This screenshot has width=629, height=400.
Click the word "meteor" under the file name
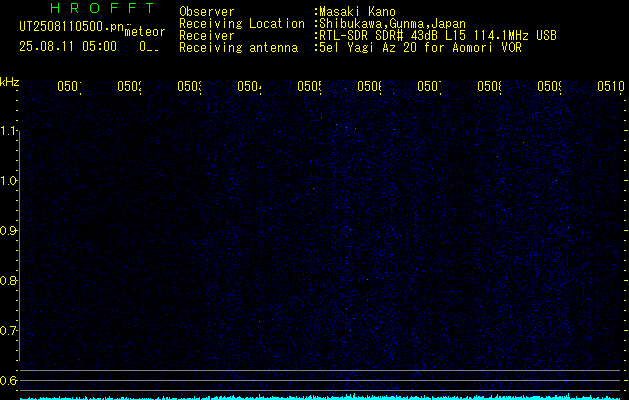pyautogui.click(x=145, y=32)
